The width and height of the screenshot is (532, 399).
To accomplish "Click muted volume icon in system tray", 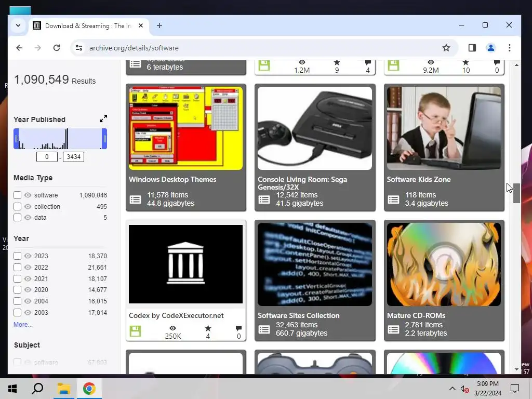I will pos(464,389).
